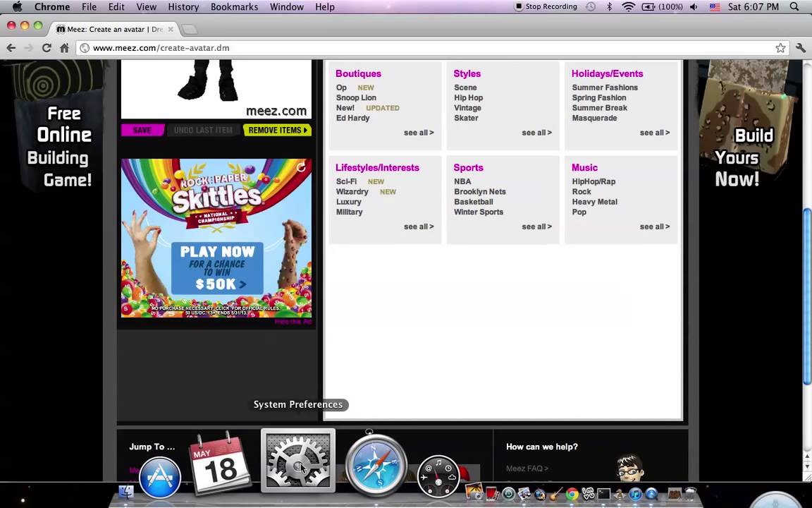This screenshot has width=812, height=508.
Task: Launch Safari from the Dock
Action: coord(376,465)
